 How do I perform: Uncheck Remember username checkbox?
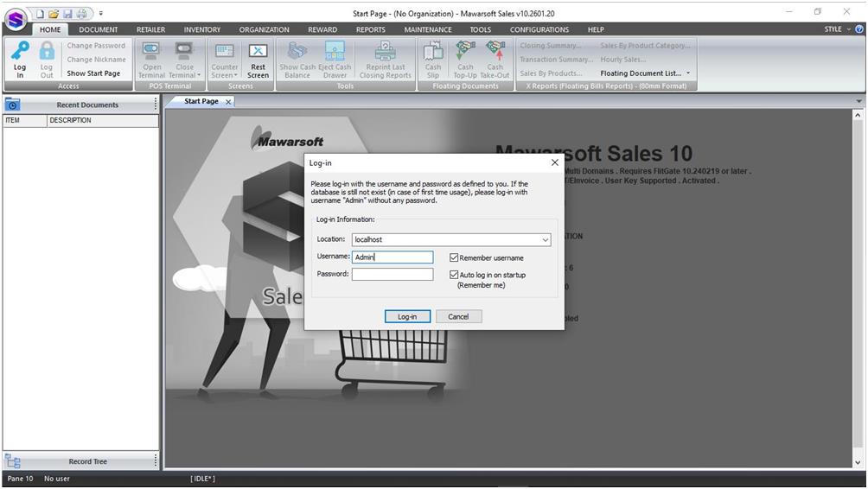454,257
